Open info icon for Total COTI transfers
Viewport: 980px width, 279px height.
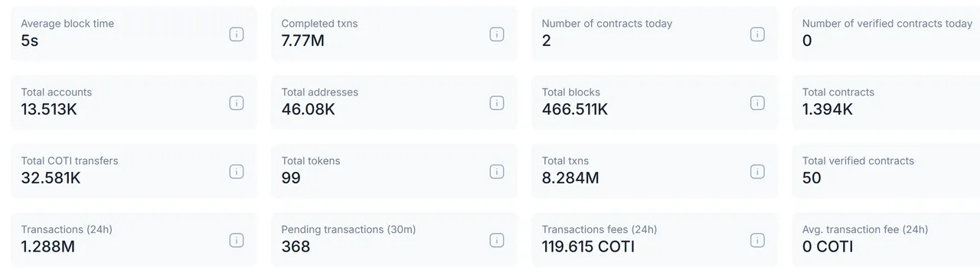237,172
